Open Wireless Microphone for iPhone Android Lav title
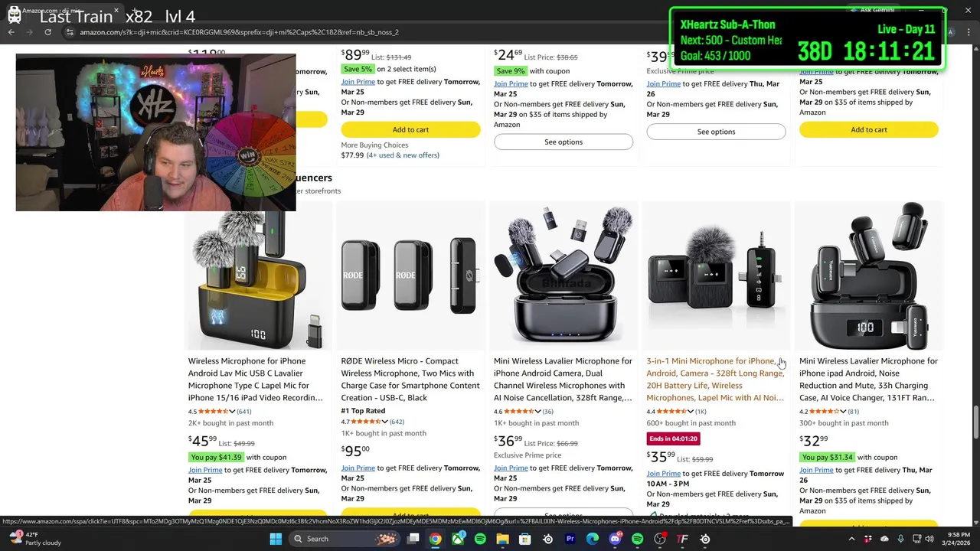 tap(256, 380)
